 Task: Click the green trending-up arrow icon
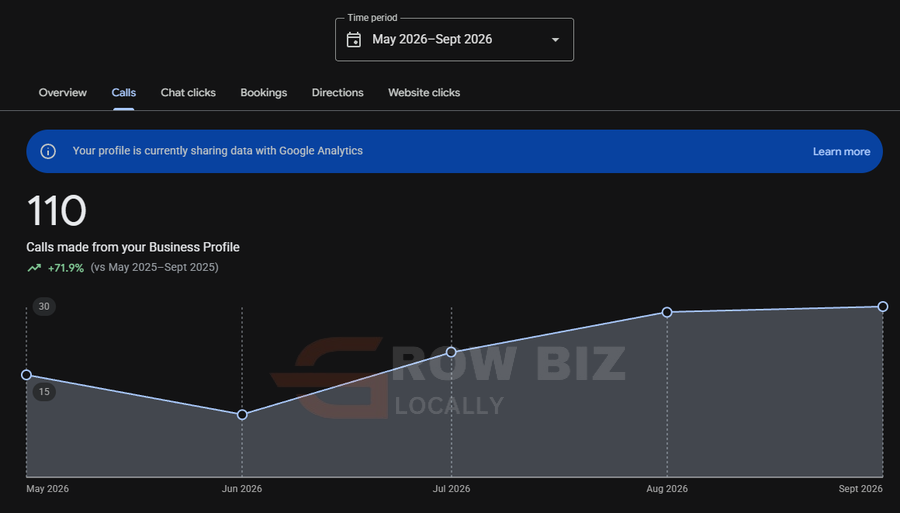tap(34, 267)
